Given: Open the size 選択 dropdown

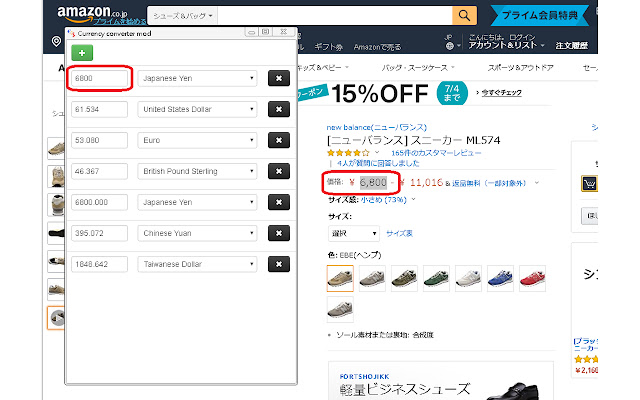Looking at the screenshot, I should 353,233.
